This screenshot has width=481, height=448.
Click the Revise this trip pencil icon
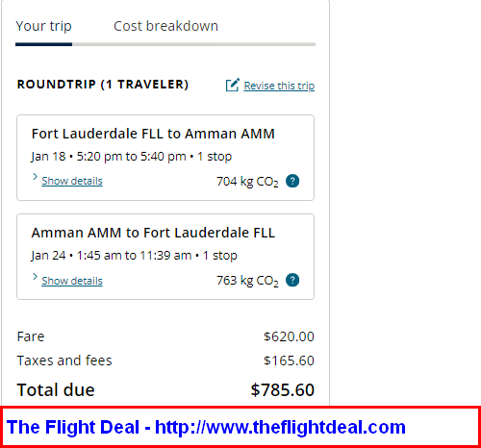tap(232, 85)
